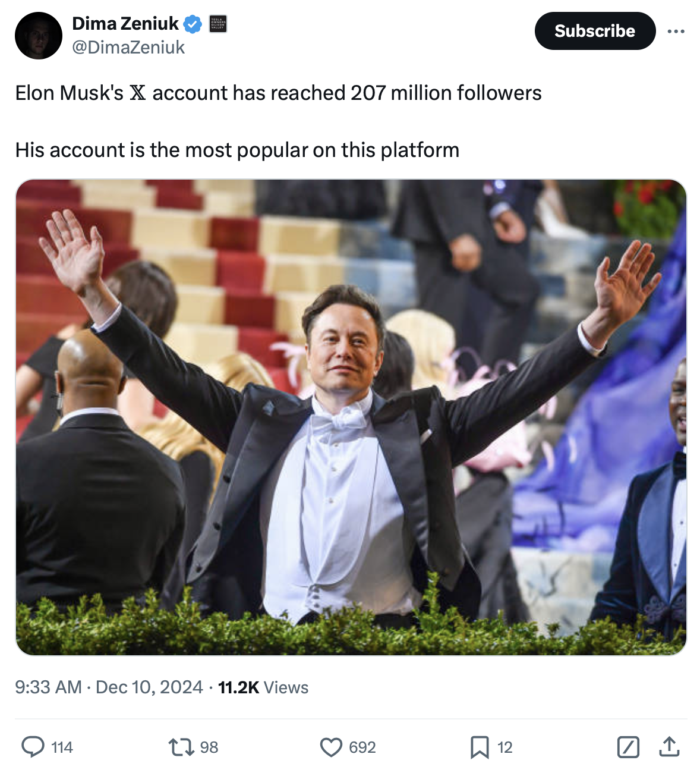
Task: Open the Elon Musk photo in the tweet
Action: point(351,417)
